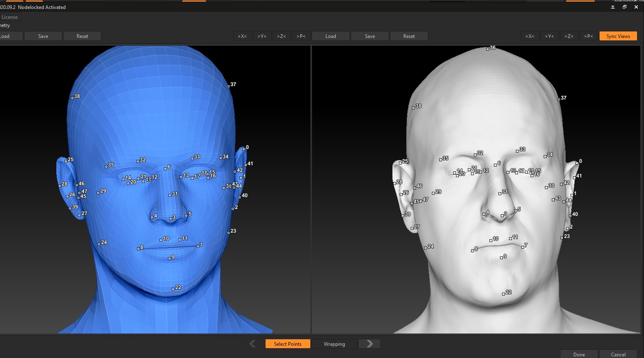Go to the next step with right arrow

coord(370,344)
